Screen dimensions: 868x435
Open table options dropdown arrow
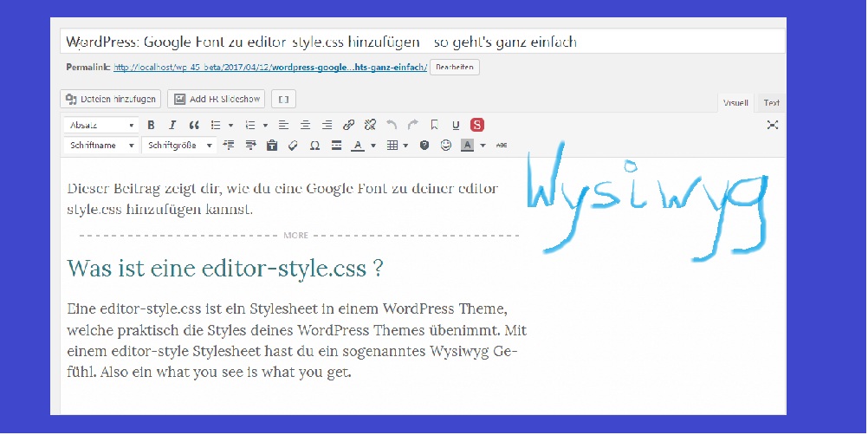tap(405, 146)
